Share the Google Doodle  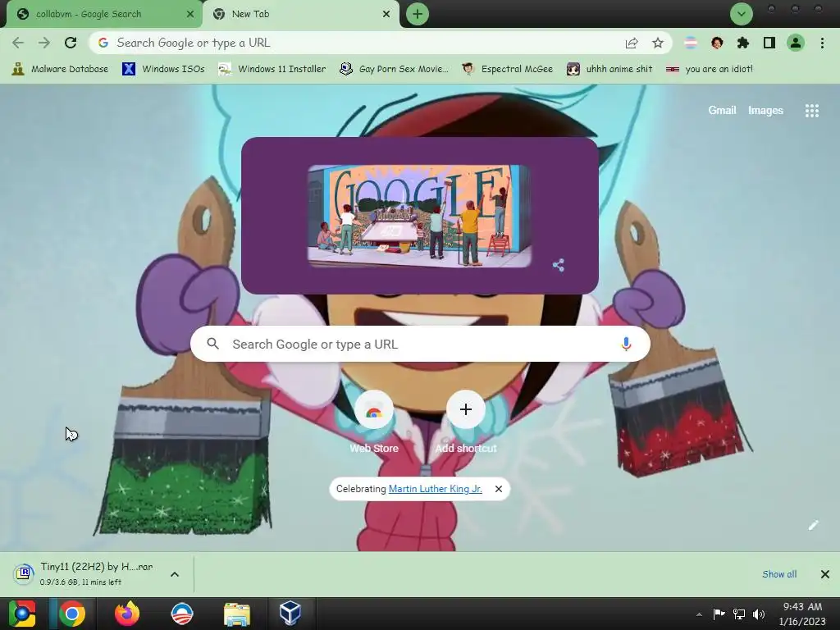coord(558,265)
